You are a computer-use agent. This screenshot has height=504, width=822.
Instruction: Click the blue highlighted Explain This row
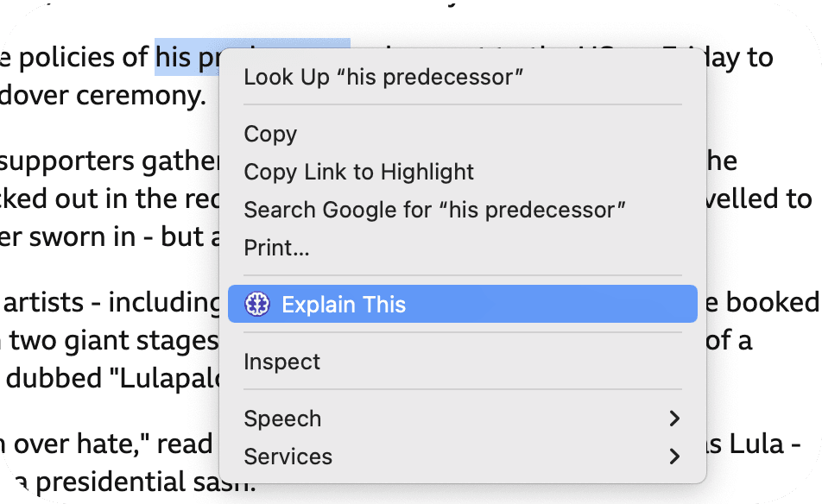(x=462, y=304)
